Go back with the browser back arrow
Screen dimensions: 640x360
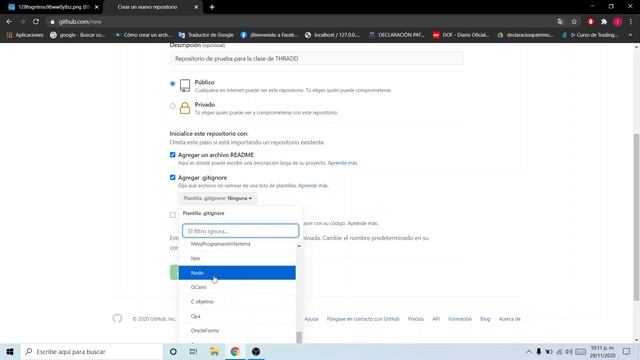point(9,22)
